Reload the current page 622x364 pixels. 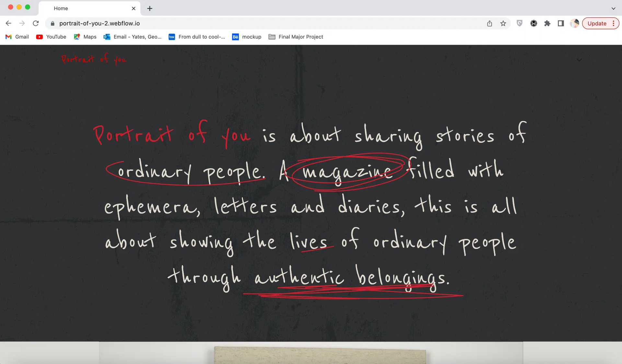coord(36,23)
